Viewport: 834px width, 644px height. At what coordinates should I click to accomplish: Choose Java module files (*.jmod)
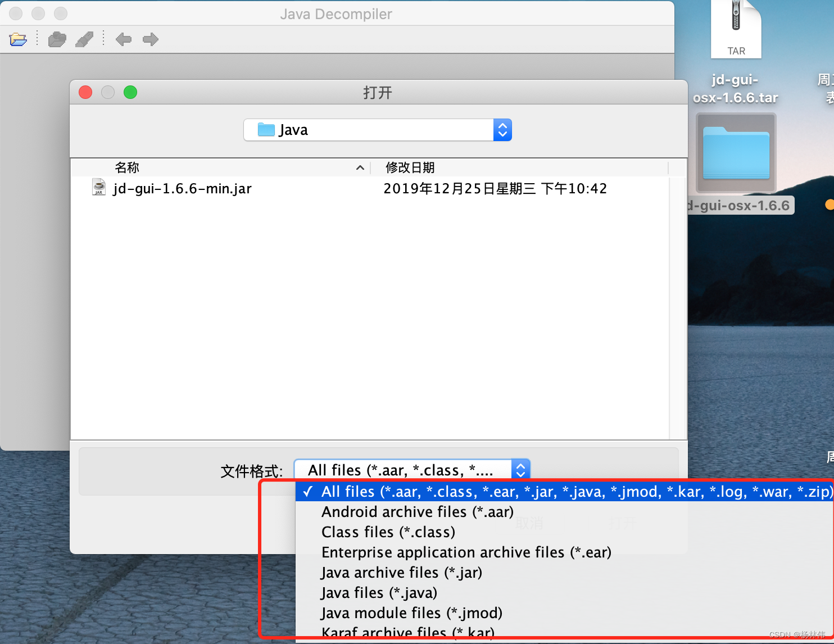coord(565,613)
